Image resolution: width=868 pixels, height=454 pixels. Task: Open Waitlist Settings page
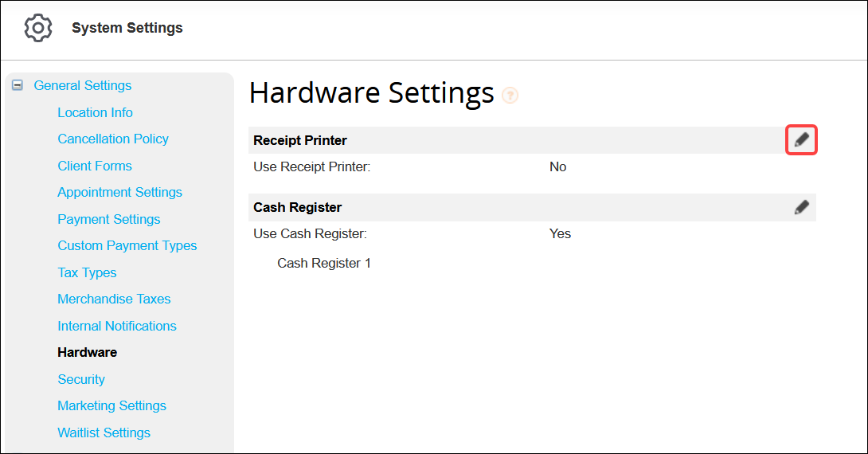coord(104,432)
